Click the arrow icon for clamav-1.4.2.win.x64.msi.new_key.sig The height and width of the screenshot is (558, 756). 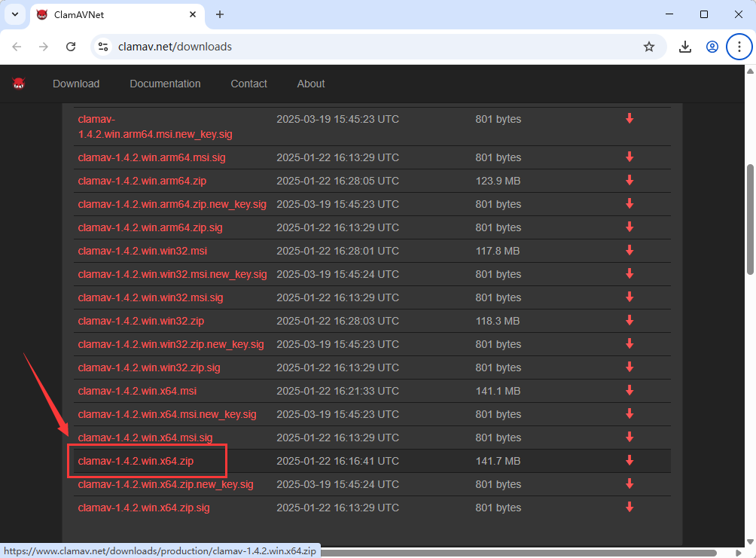pyautogui.click(x=629, y=414)
